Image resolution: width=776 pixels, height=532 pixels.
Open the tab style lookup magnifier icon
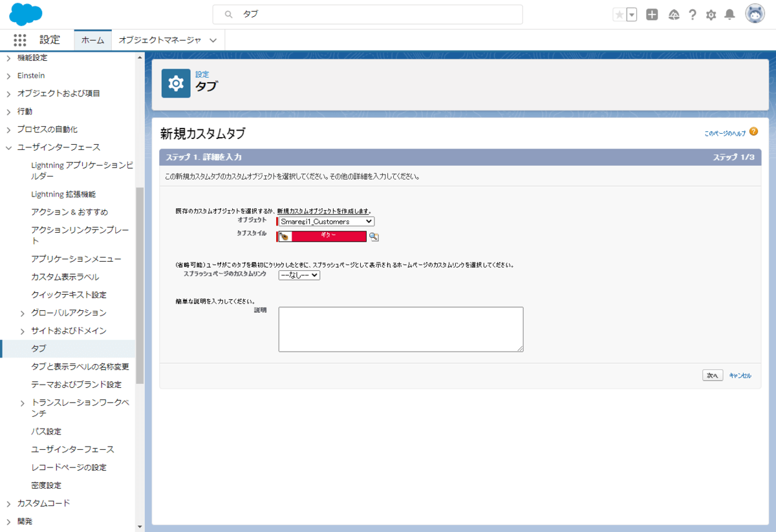tap(374, 237)
